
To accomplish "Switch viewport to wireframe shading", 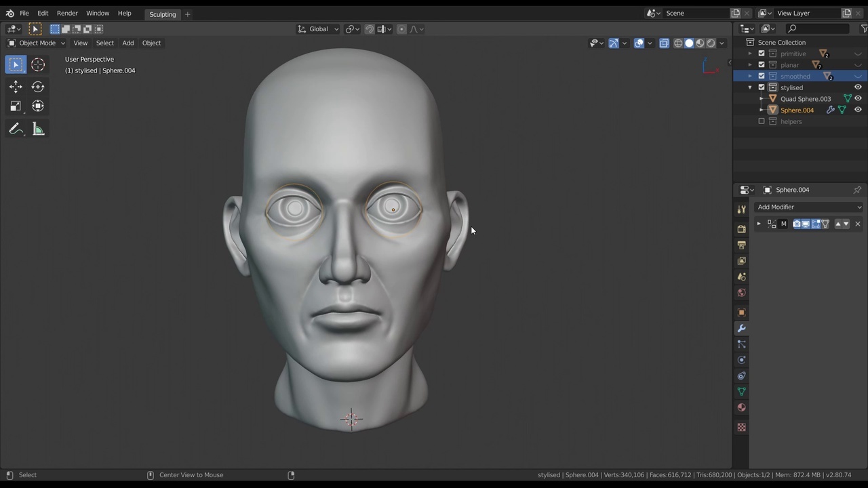I will [678, 43].
